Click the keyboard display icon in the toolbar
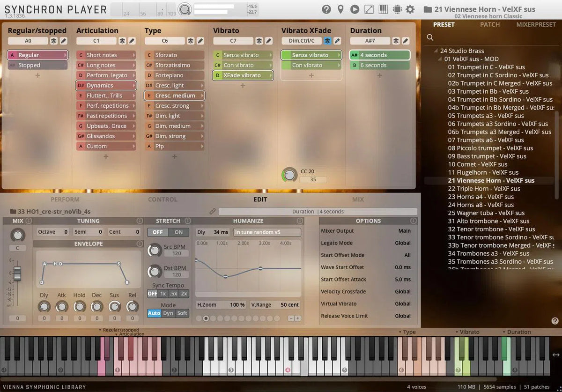562x392 pixels. pos(383,9)
